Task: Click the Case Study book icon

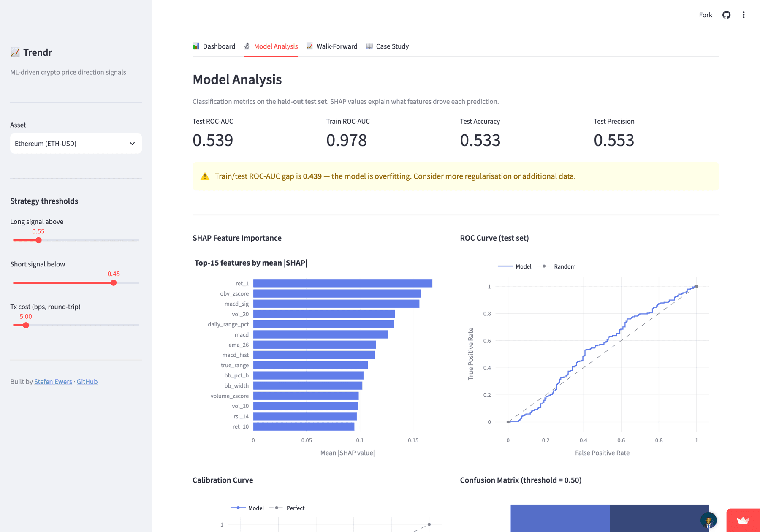Action: pyautogui.click(x=369, y=46)
